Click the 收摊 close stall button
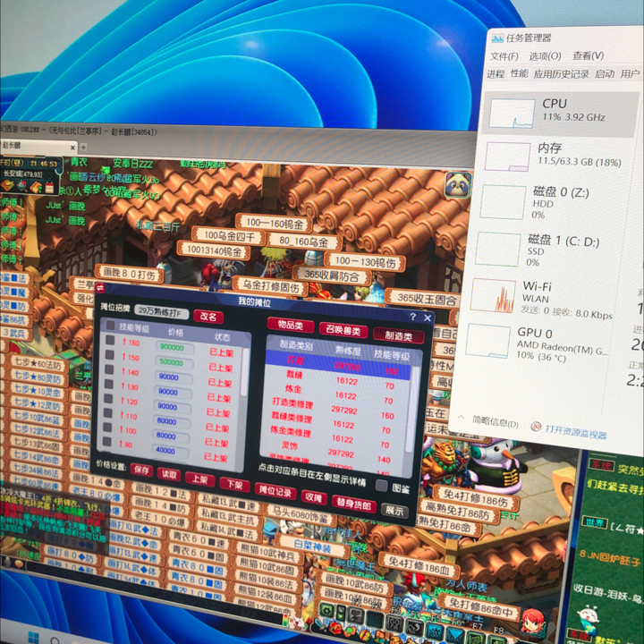644x644 pixels. point(313,497)
